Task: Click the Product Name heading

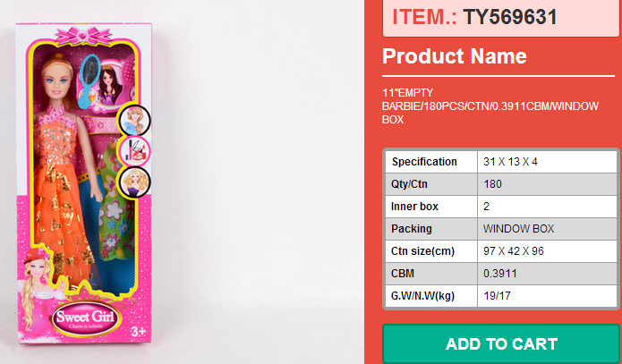Action: (455, 56)
